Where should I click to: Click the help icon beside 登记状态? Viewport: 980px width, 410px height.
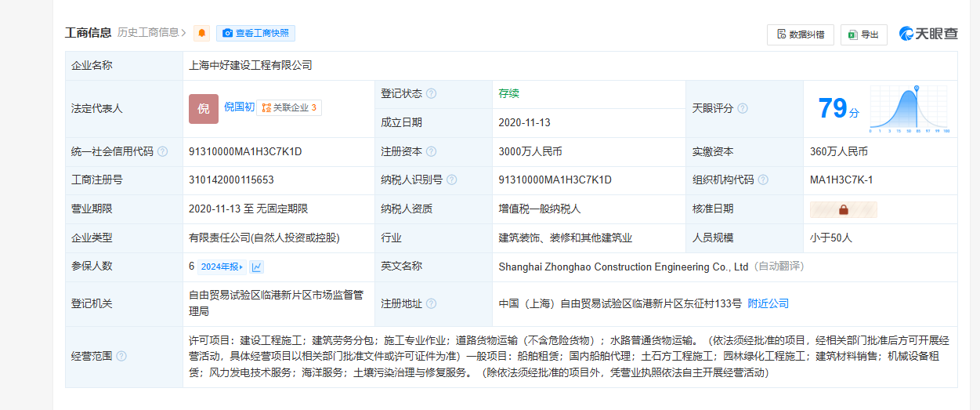[432, 94]
